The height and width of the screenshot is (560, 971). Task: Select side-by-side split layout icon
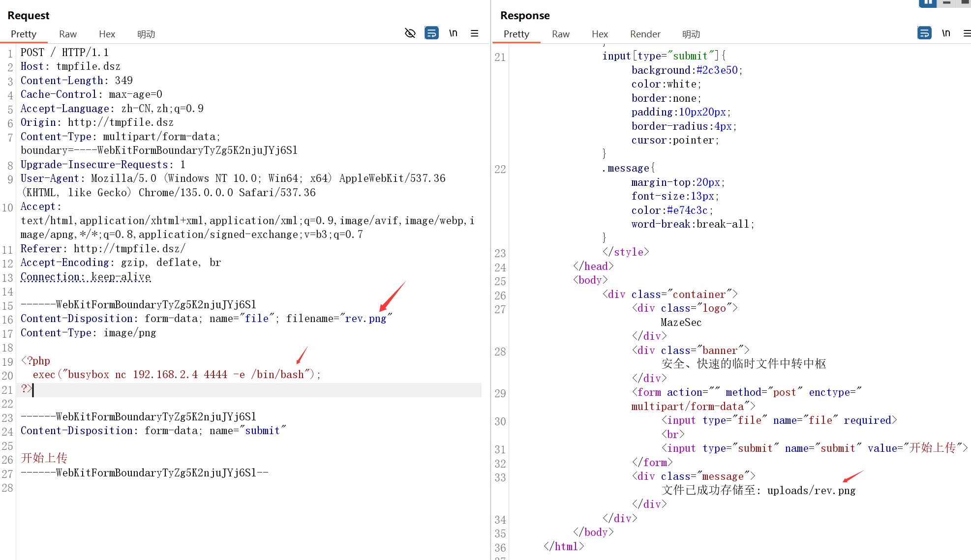coord(927,2)
